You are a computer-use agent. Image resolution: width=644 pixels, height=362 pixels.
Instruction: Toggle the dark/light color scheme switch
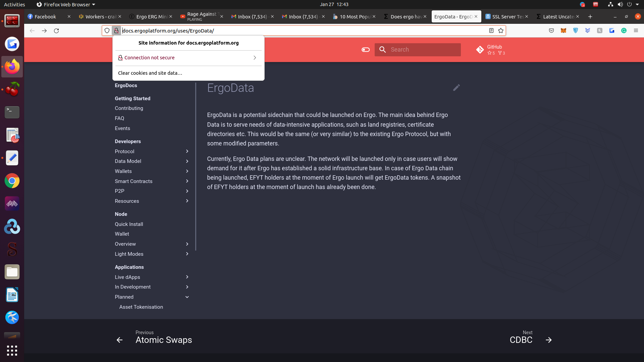pyautogui.click(x=366, y=50)
